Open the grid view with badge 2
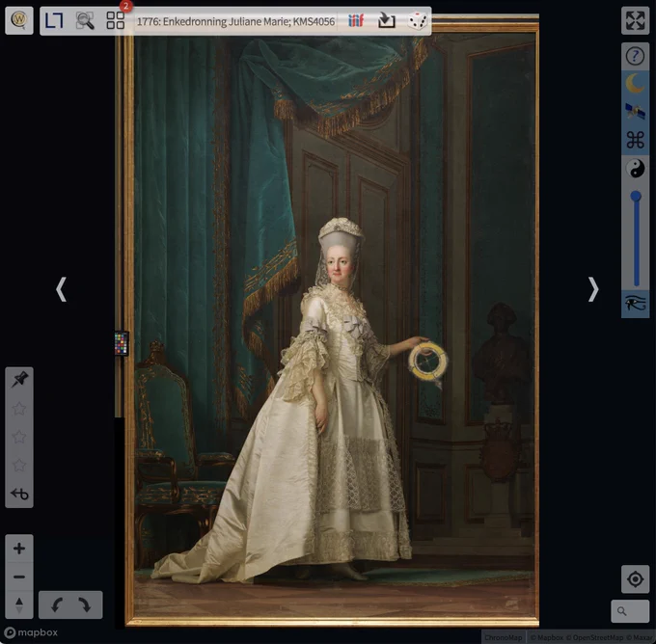 click(x=116, y=20)
